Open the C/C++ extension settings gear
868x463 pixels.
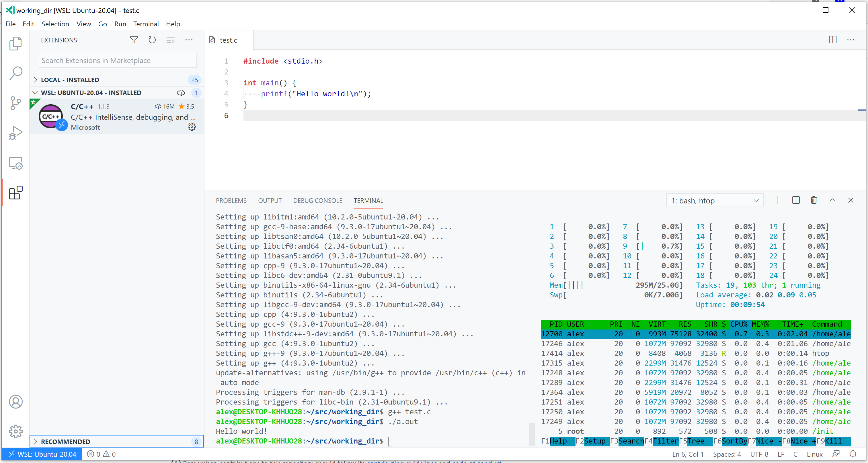tap(191, 127)
